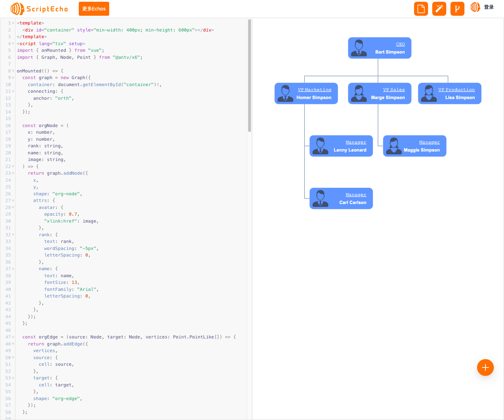Screen dimensions: 504x420
Task: Click the name Marge Simpson
Action: tap(388, 97)
